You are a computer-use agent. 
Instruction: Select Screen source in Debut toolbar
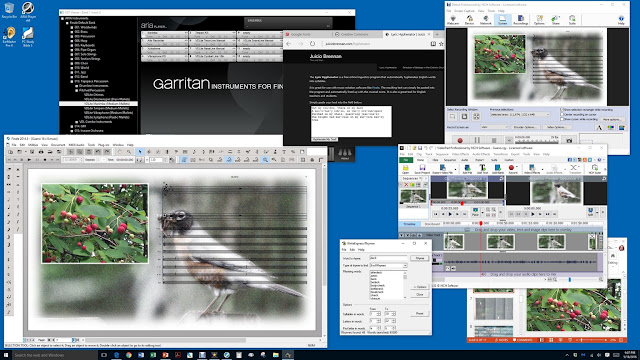(x=502, y=20)
